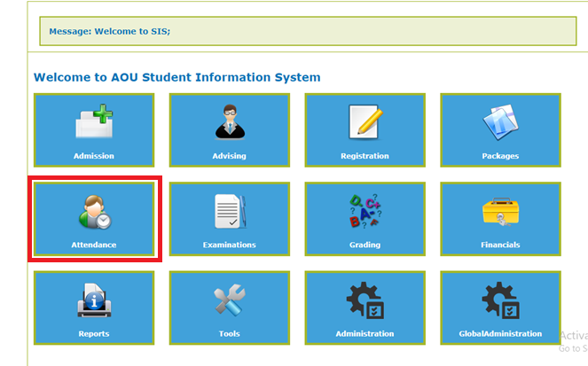Launch the Grading module tile
The width and height of the screenshot is (588, 366).
(365, 219)
